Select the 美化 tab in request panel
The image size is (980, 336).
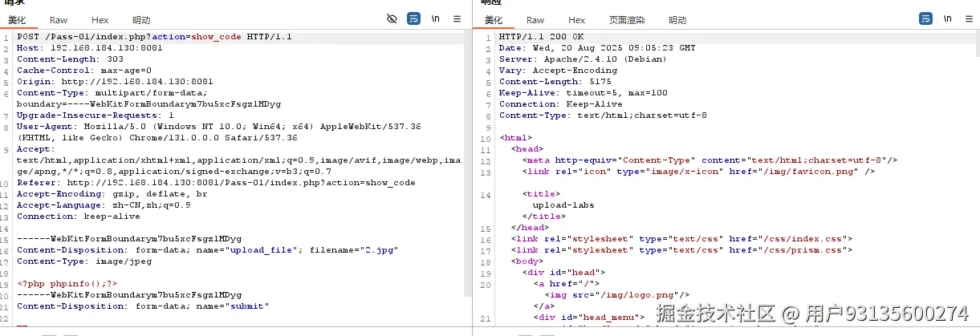(x=16, y=20)
